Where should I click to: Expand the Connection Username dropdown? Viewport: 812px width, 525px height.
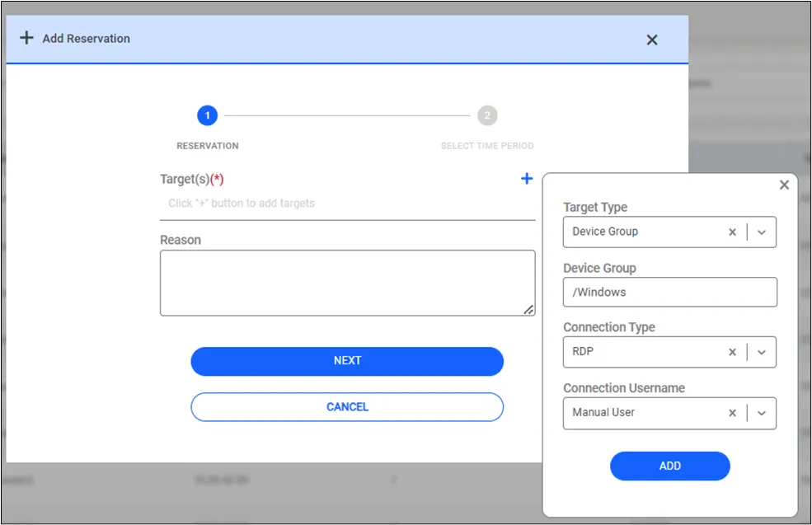click(761, 413)
